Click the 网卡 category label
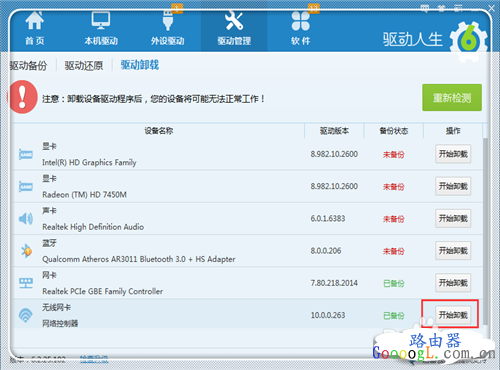 click(x=49, y=275)
